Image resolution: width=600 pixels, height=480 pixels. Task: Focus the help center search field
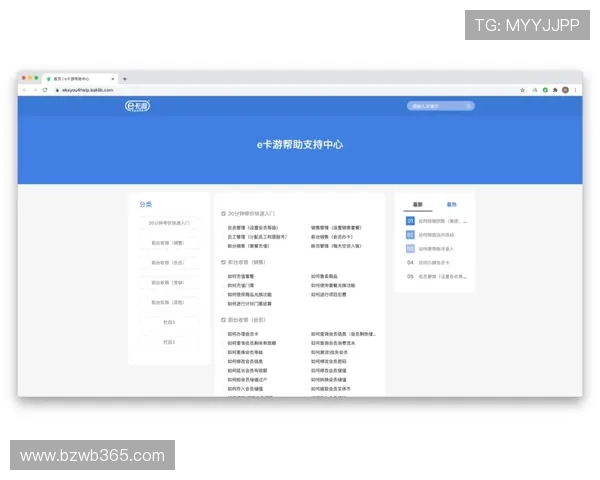tap(440, 106)
